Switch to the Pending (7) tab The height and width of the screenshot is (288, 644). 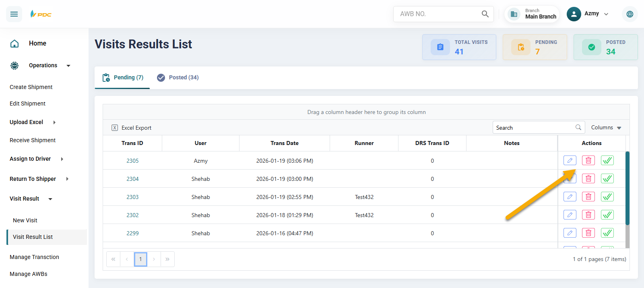122,77
